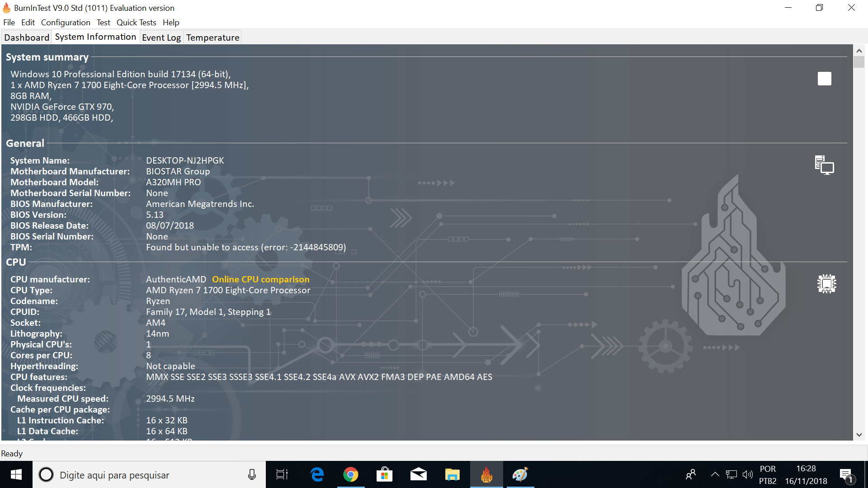Click the POR PTB2 language indicator
Screen dimensions: 868x488
[x=768, y=475]
